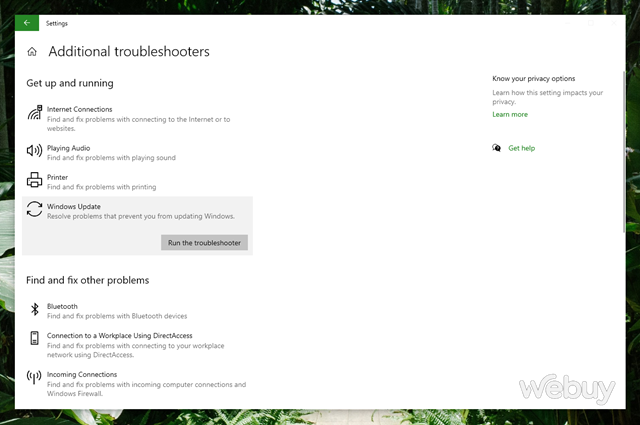Open Settings home via house icon
640x425 pixels.
click(x=32, y=52)
